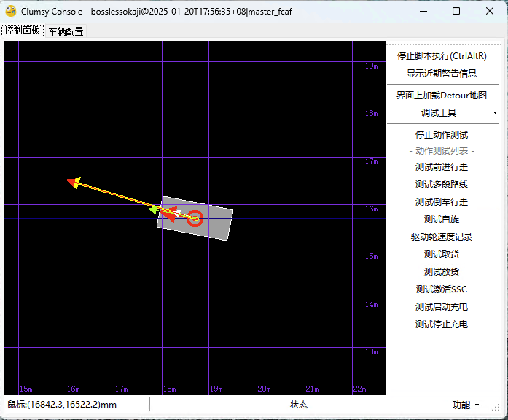Viewport: 508px width, 420px height.
Task: Open 驱动轮速度记录
Action: [442, 236]
